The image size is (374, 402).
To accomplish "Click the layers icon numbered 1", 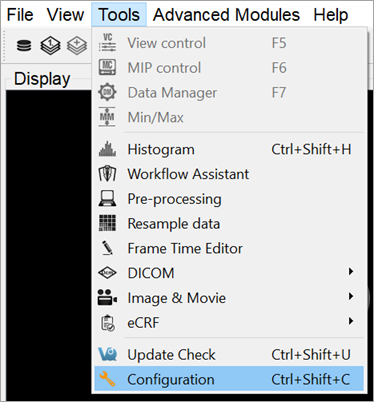I will coord(50,45).
